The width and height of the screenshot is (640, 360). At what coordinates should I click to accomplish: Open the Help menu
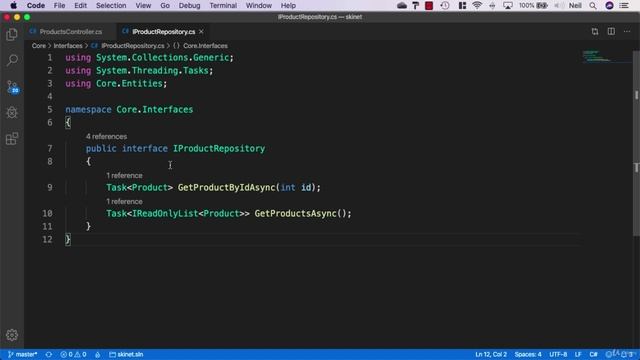pos(288,5)
